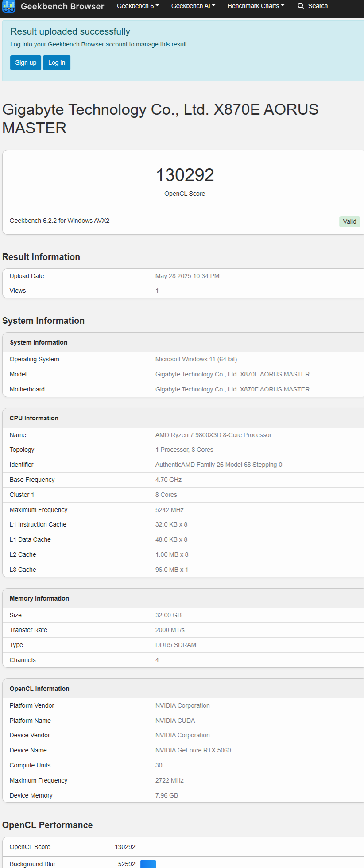This screenshot has height=868, width=364.
Task: Click the '96.0 MB x 1' L3 cache value
Action: click(x=172, y=570)
